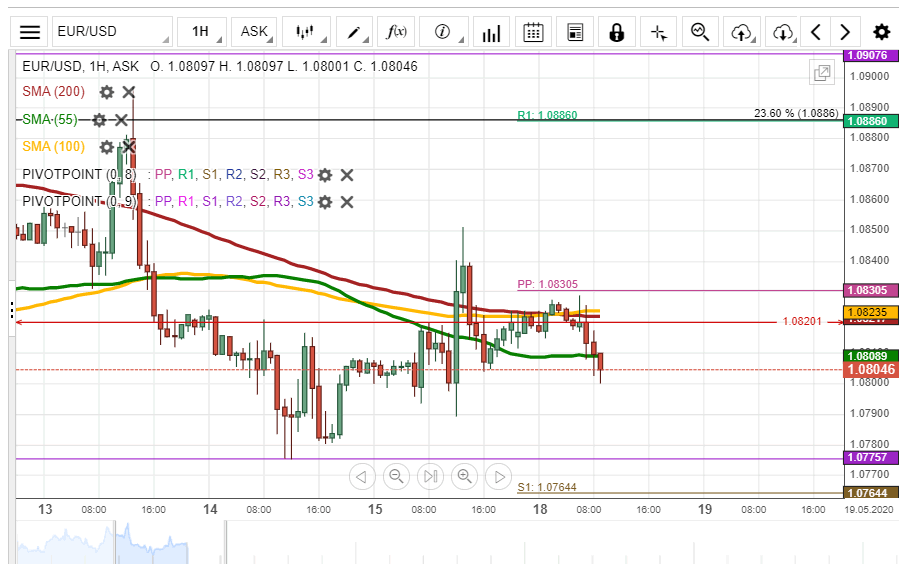
Task: Toggle the lock chart icon
Action: tap(616, 32)
